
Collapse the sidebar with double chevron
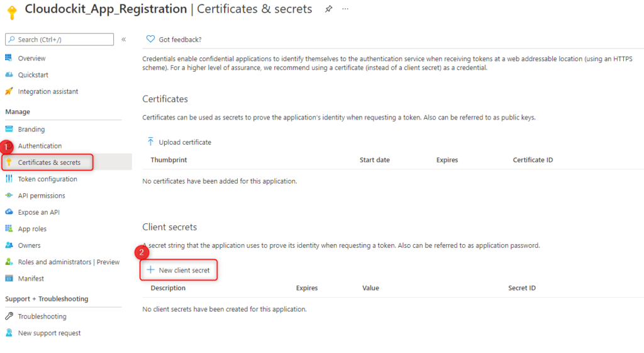[x=124, y=40]
